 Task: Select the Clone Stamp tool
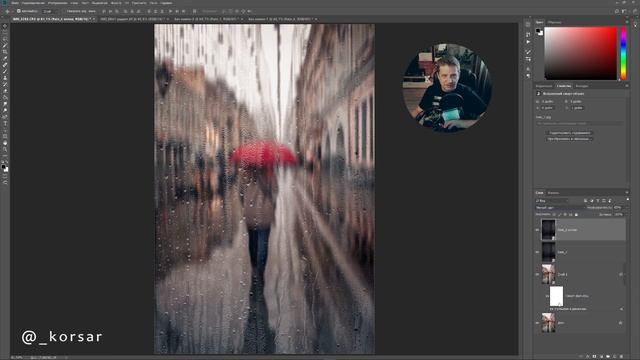[x=5, y=78]
